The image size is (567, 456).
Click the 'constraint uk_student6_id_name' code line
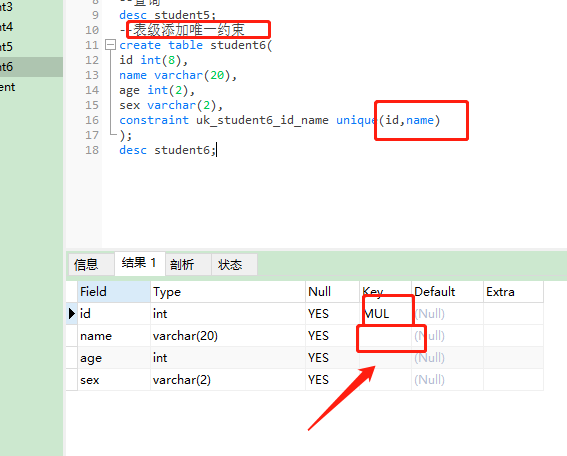pos(280,120)
